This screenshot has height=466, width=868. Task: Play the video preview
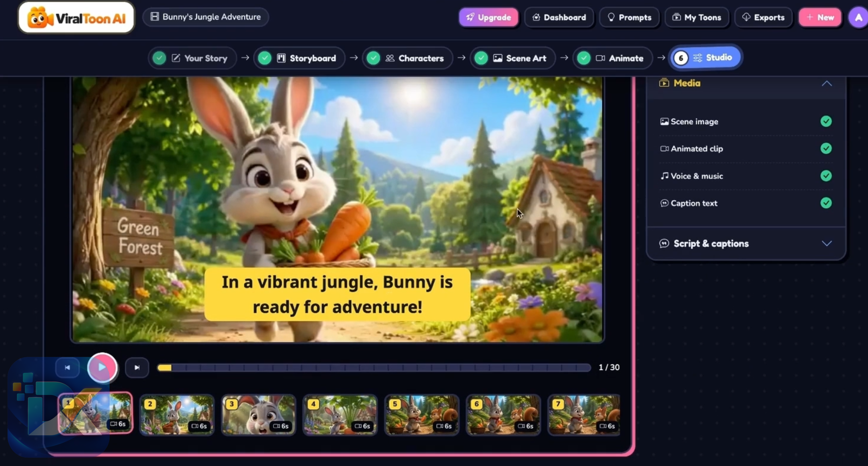click(x=102, y=368)
